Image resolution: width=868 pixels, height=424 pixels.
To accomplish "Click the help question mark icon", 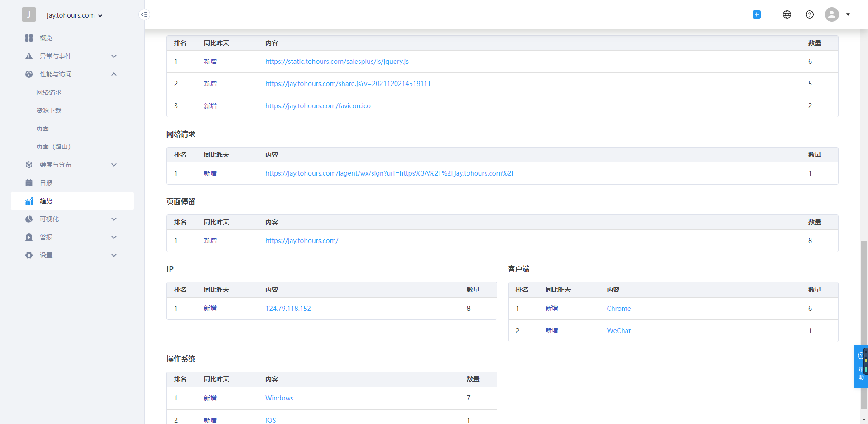I will (x=809, y=14).
